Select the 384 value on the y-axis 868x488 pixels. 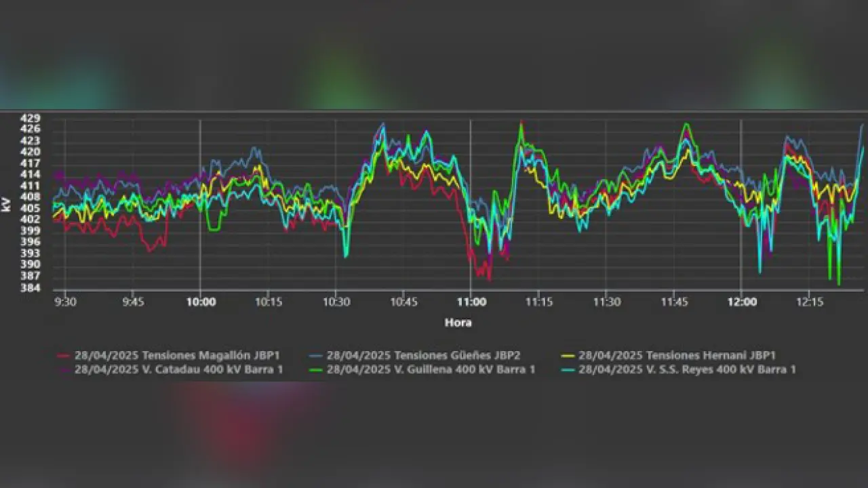(31, 288)
